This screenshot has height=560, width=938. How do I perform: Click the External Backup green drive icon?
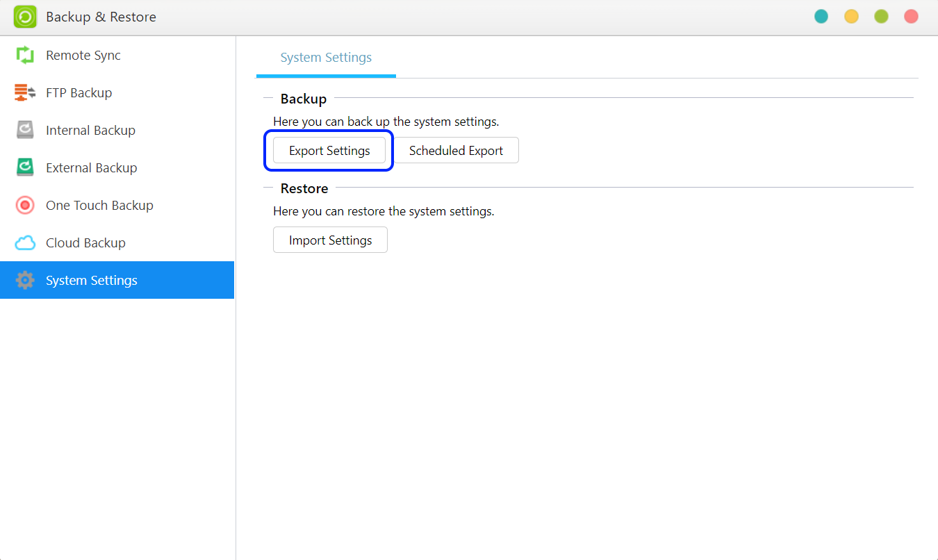click(x=25, y=168)
